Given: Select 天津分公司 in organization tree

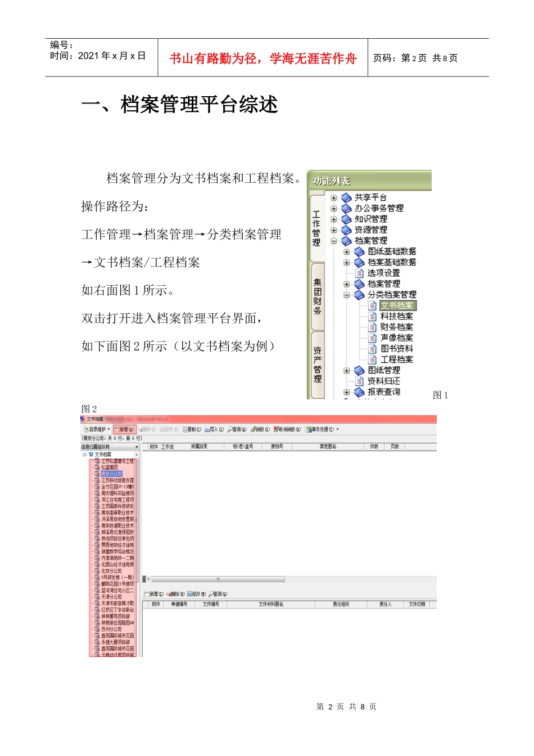Looking at the screenshot, I should 111,597.
